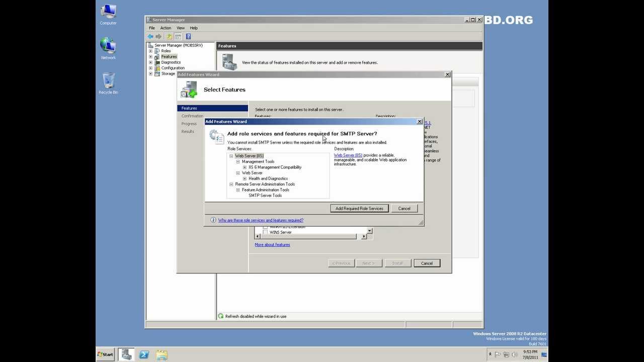This screenshot has height=362, width=644.
Task: Launch PowerShell from the taskbar
Action: (144, 354)
